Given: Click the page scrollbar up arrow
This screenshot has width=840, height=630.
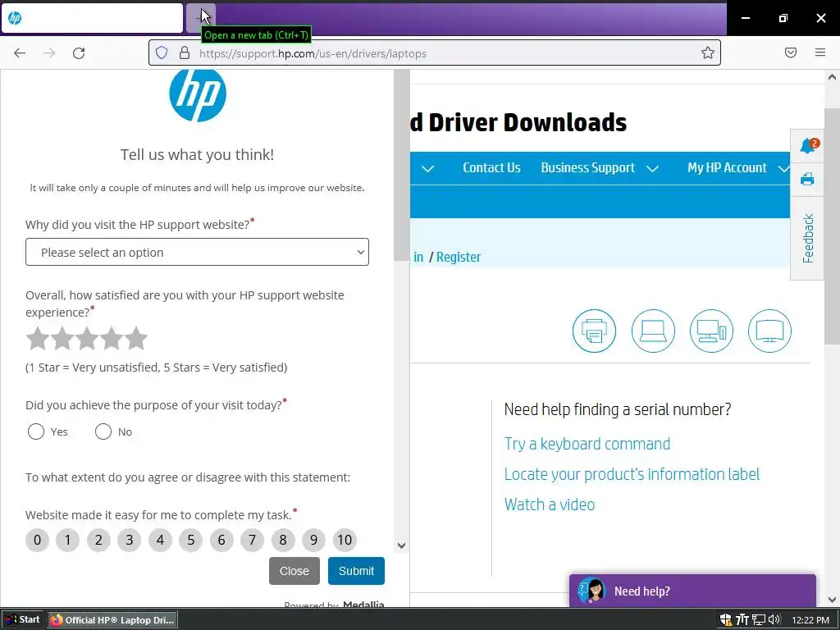Looking at the screenshot, I should click(x=832, y=77).
